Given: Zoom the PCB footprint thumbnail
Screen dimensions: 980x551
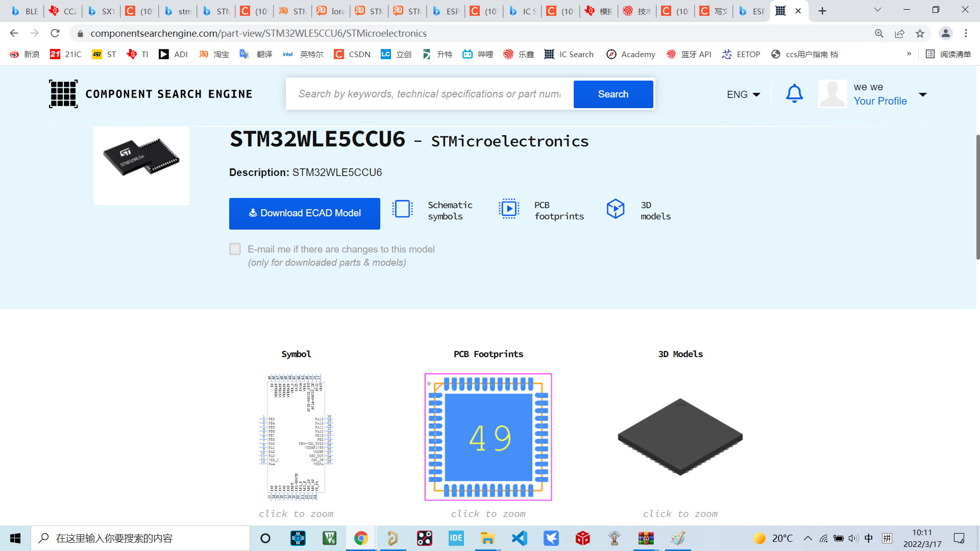Looking at the screenshot, I should [488, 437].
